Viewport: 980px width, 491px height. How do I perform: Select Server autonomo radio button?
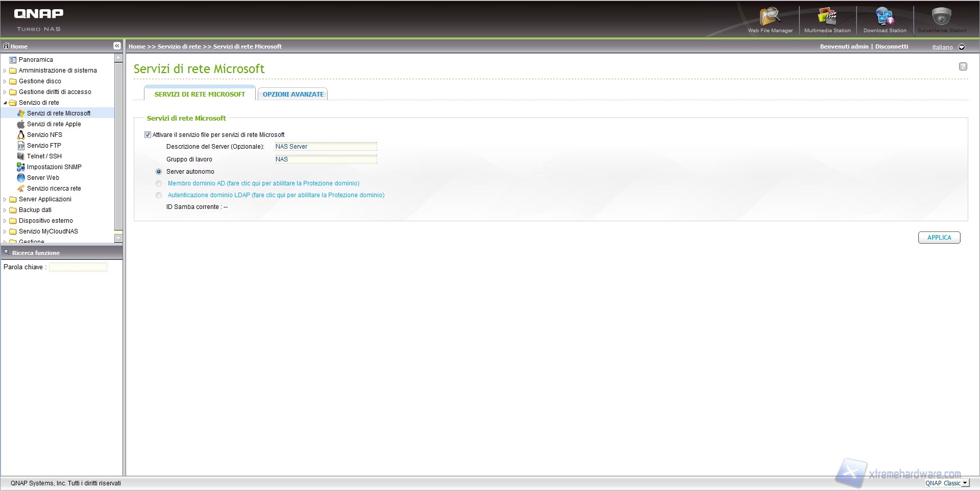[159, 172]
